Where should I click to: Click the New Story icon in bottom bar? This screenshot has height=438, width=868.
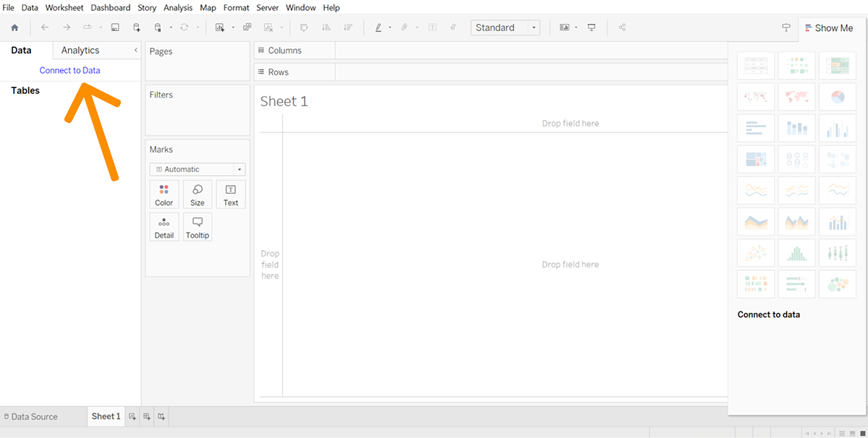161,416
